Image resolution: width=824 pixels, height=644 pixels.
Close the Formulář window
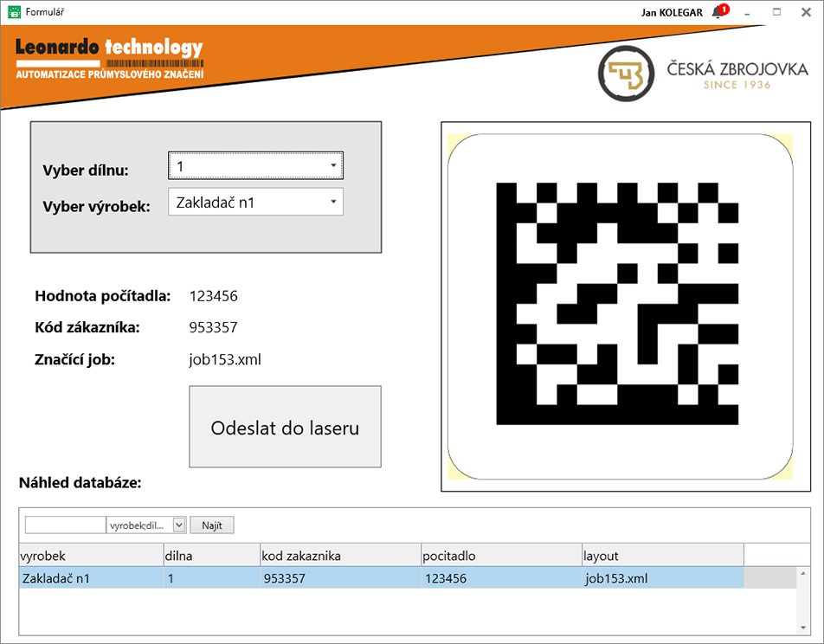(806, 11)
